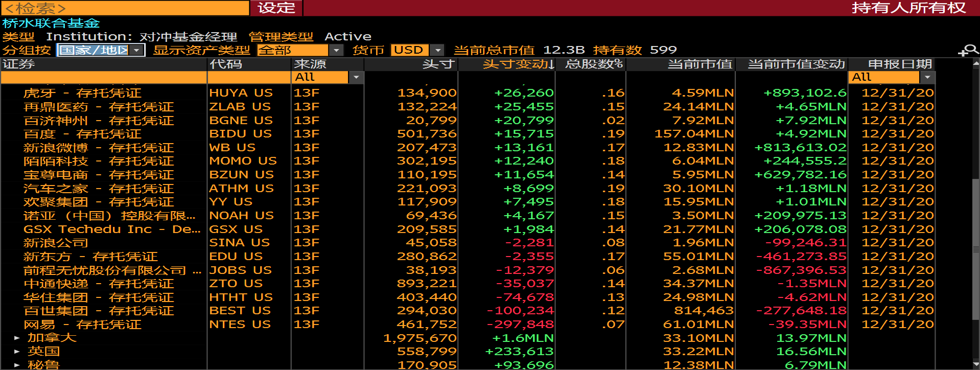Click ticker code HUYA US
The height and width of the screenshot is (370, 980).
[x=241, y=93]
